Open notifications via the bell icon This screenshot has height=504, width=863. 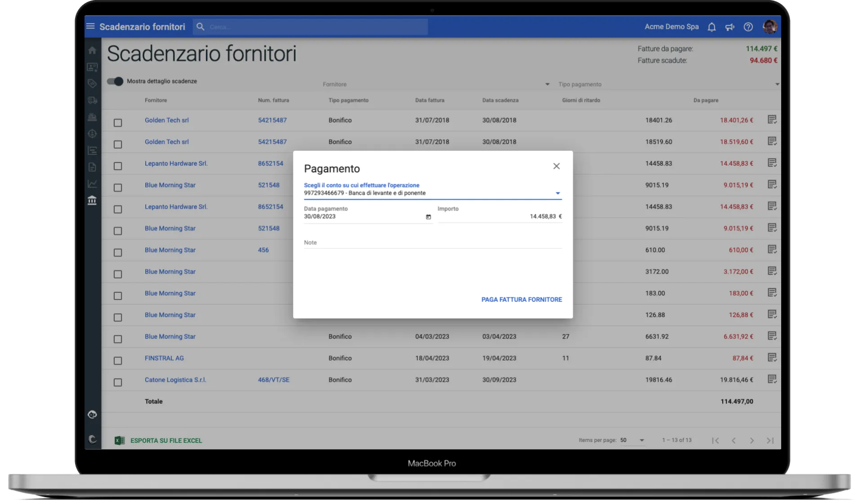tap(712, 27)
